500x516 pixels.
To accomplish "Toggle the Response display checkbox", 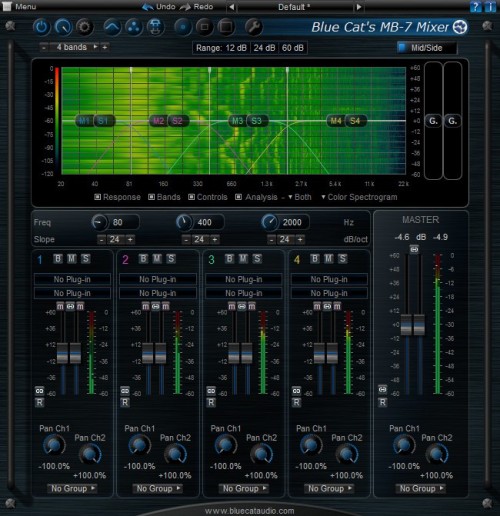I will click(98, 197).
